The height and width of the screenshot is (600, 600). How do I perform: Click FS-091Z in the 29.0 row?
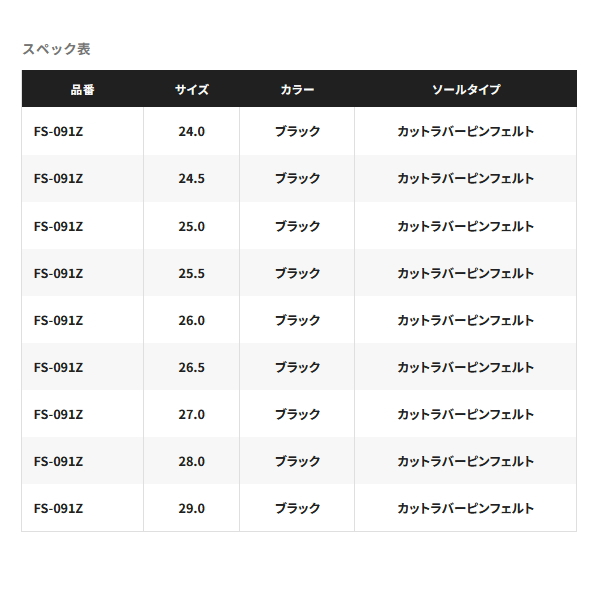coord(58,509)
